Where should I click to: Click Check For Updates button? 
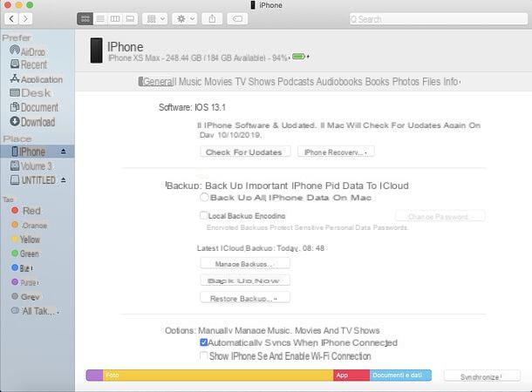[245, 152]
